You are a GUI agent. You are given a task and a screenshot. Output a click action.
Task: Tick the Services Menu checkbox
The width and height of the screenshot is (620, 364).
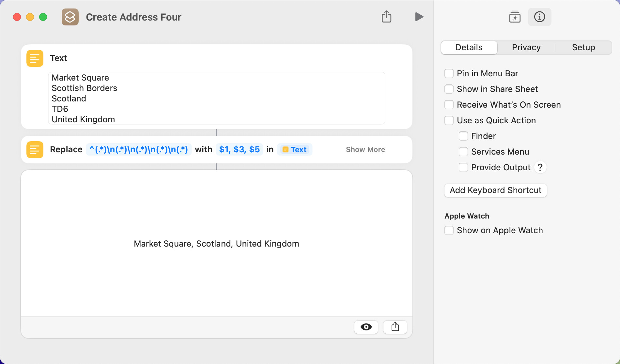point(463,152)
